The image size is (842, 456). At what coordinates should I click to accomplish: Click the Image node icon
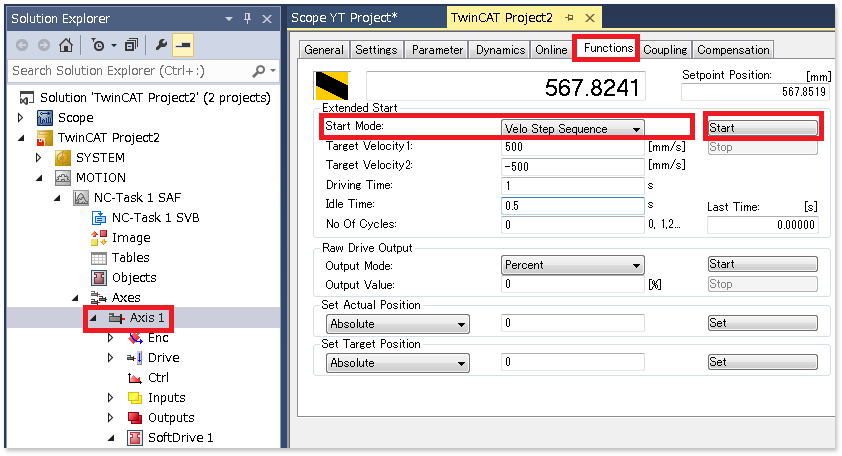pyautogui.click(x=99, y=237)
